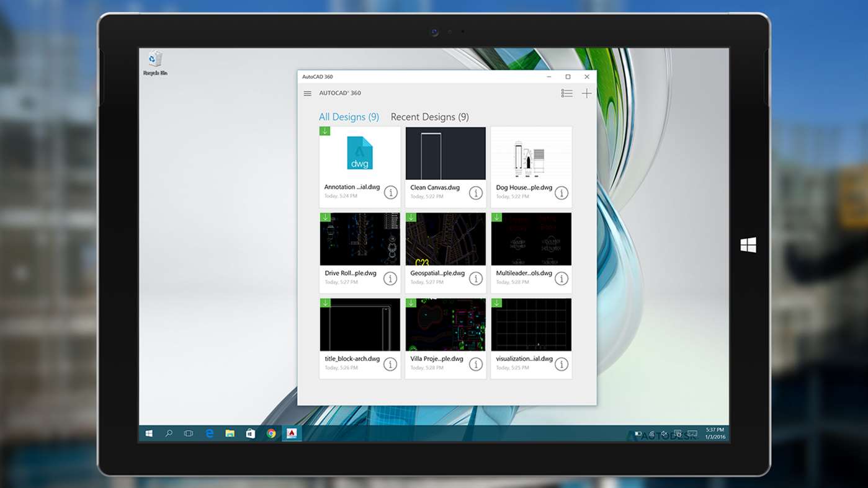
Task: Switch to Recent Designs tab
Action: tap(429, 117)
